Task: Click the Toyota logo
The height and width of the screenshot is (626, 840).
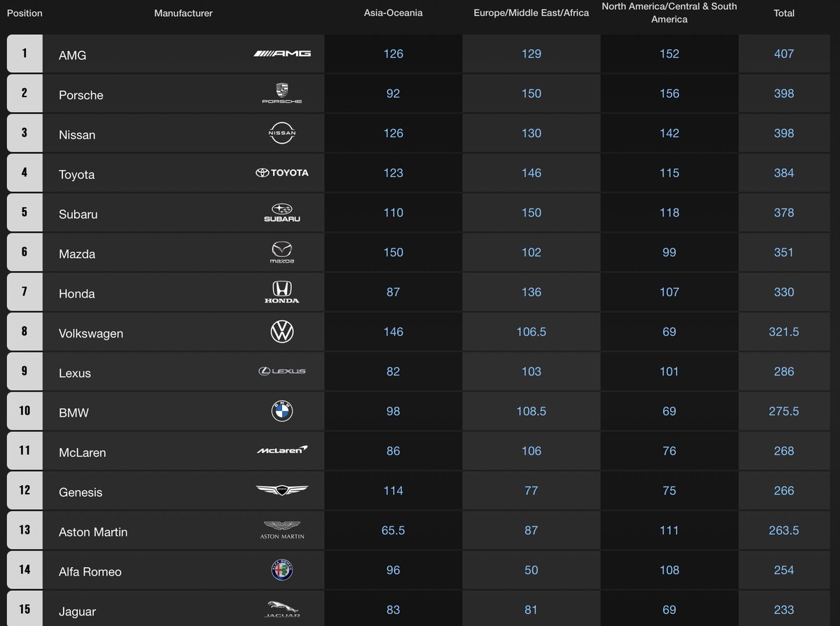Action: 282,173
